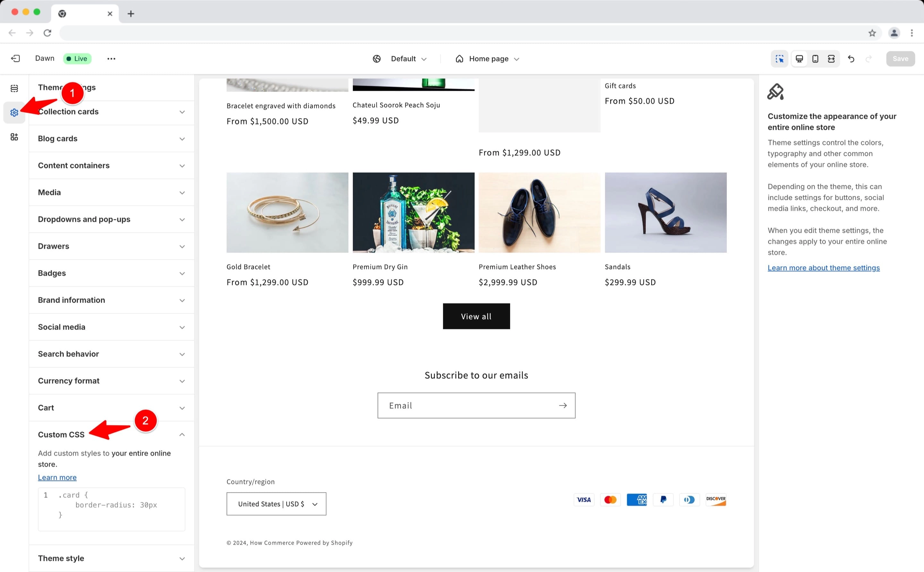Click the Premium Dry Gin product image
The width and height of the screenshot is (924, 572).
413,213
